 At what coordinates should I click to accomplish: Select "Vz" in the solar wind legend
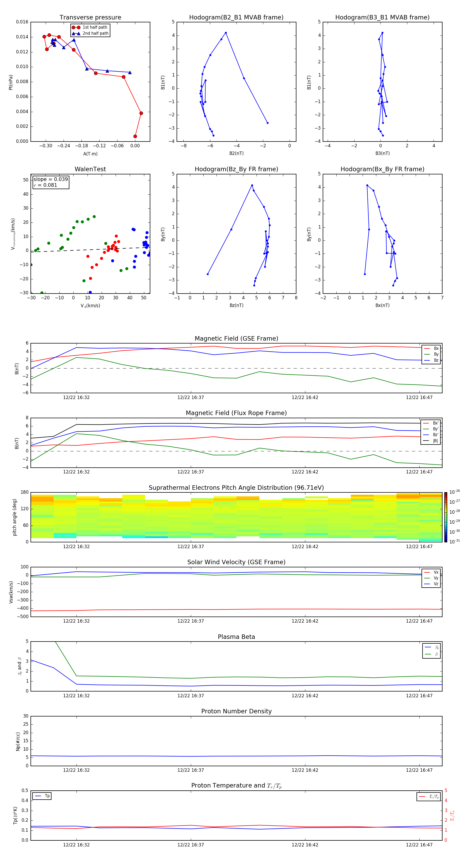point(431,584)
